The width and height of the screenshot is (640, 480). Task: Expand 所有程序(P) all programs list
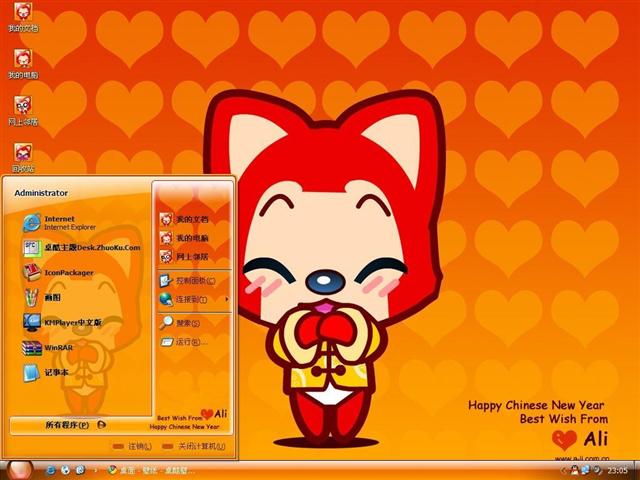(76, 425)
